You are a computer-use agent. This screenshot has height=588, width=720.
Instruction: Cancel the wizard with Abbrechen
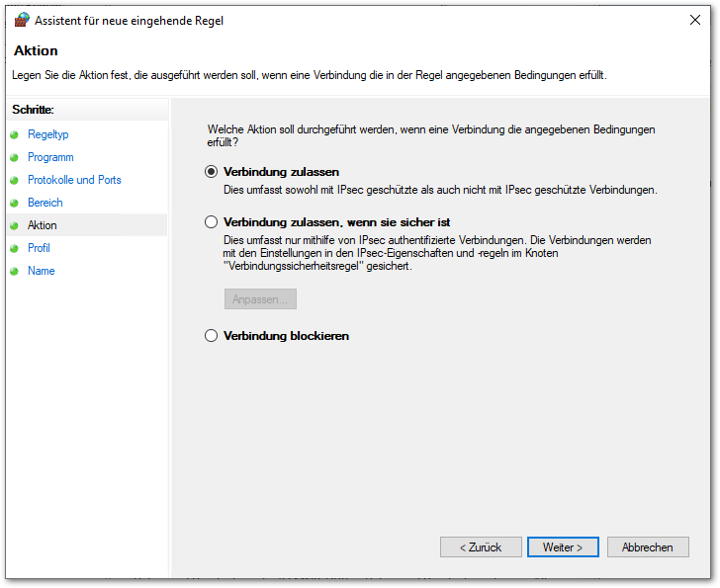click(x=648, y=546)
